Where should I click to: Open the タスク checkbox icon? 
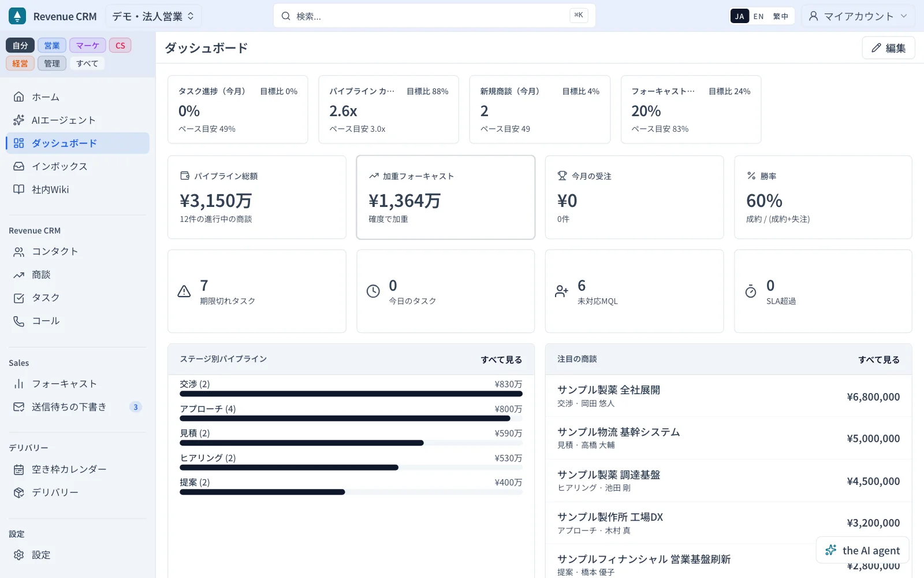point(19,298)
